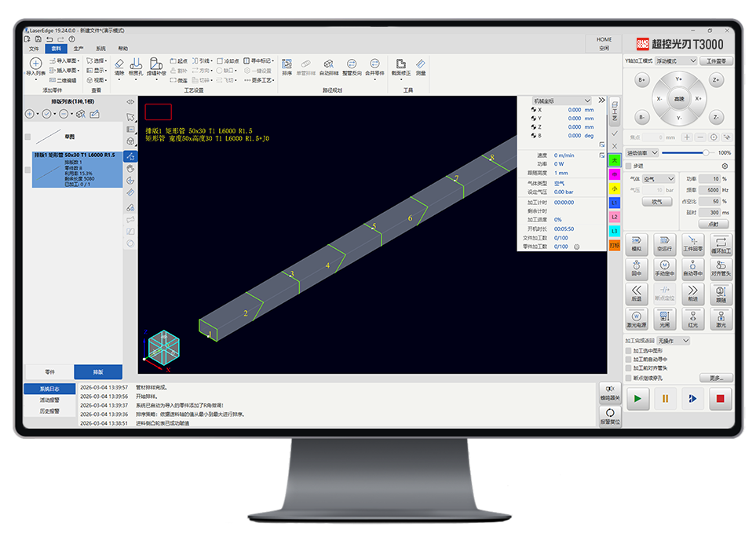Expand the 气体 gas type dropdown
The image size is (756, 541).
[x=658, y=179]
